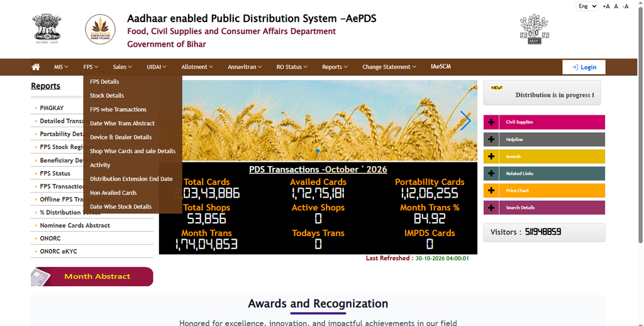Image resolution: width=644 pixels, height=326 pixels.
Task: Open the ONORC report link
Action: point(50,239)
